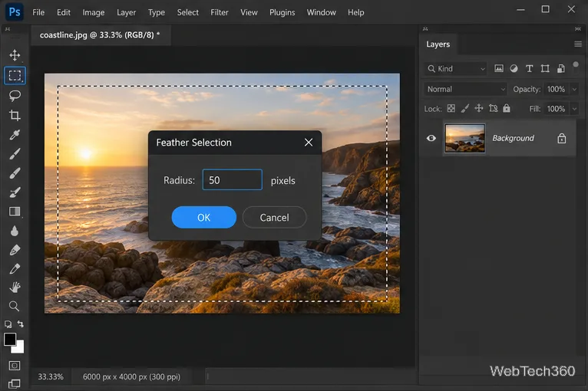Open the Kind filter dropdown

pos(455,68)
